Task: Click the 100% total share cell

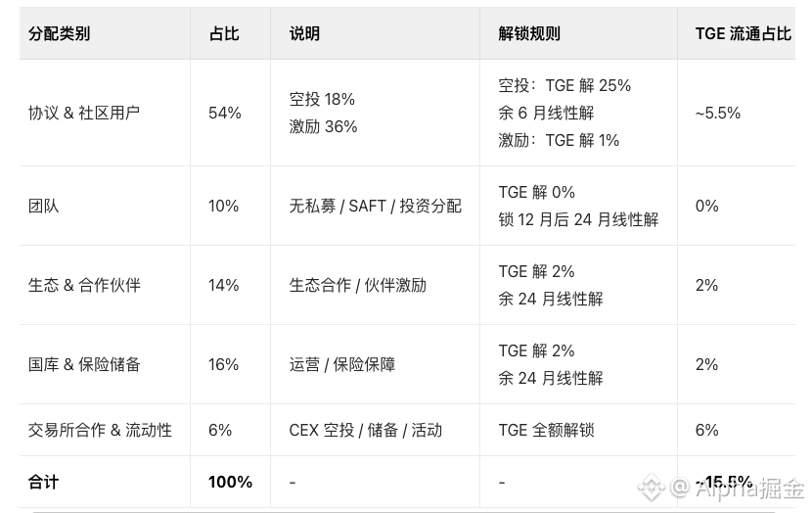Action: point(230,482)
